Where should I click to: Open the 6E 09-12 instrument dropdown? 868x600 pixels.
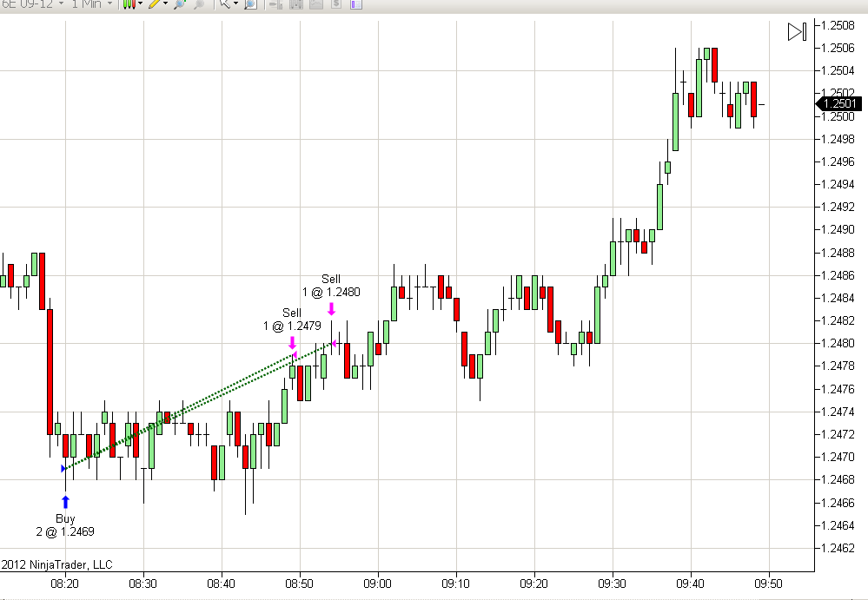(32, 3)
